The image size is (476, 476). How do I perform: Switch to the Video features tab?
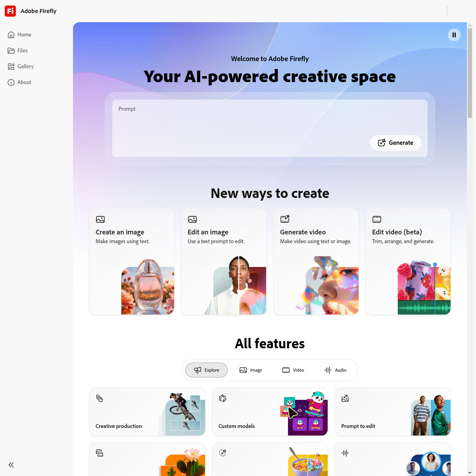point(293,370)
